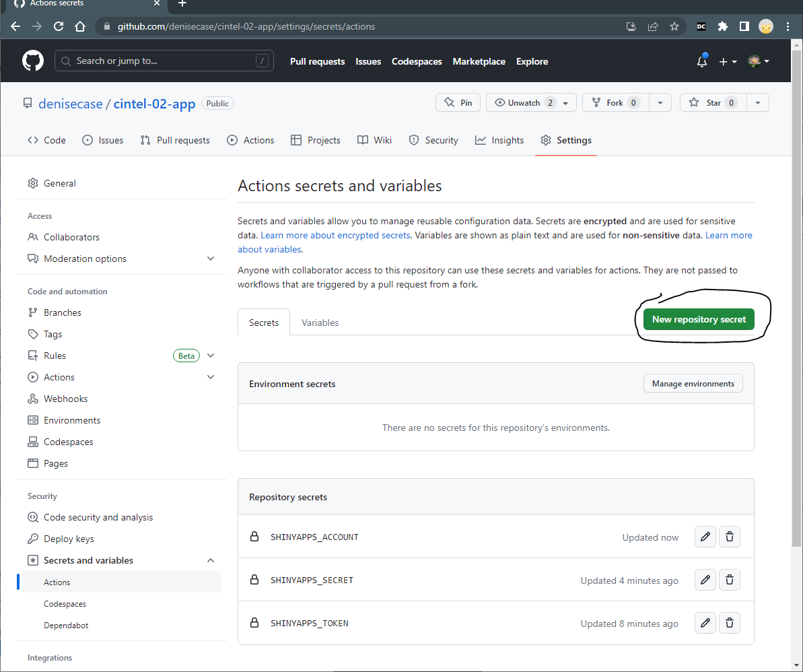803x672 pixels.
Task: View site information lock icon
Action: pos(106,27)
